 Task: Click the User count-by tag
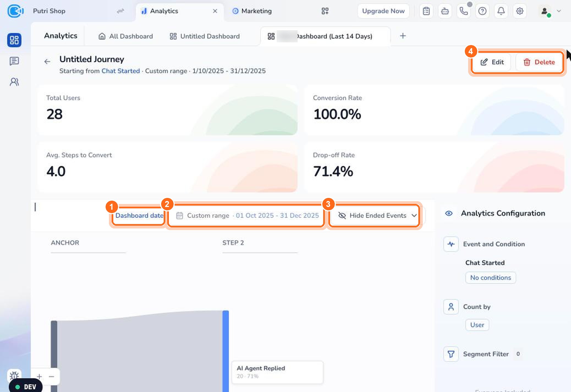coord(477,325)
